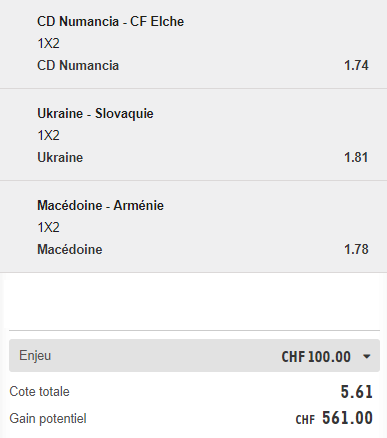The height and width of the screenshot is (438, 387).
Task: Click the CHF 561.00 potential winnings
Action: pyautogui.click(x=334, y=418)
